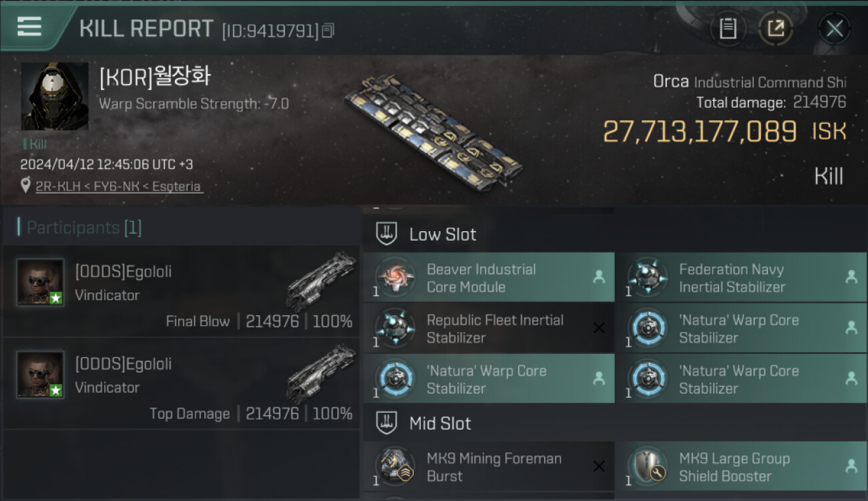Image resolution: width=868 pixels, height=501 pixels.
Task: Click the clipboard notes icon
Action: pos(728,28)
